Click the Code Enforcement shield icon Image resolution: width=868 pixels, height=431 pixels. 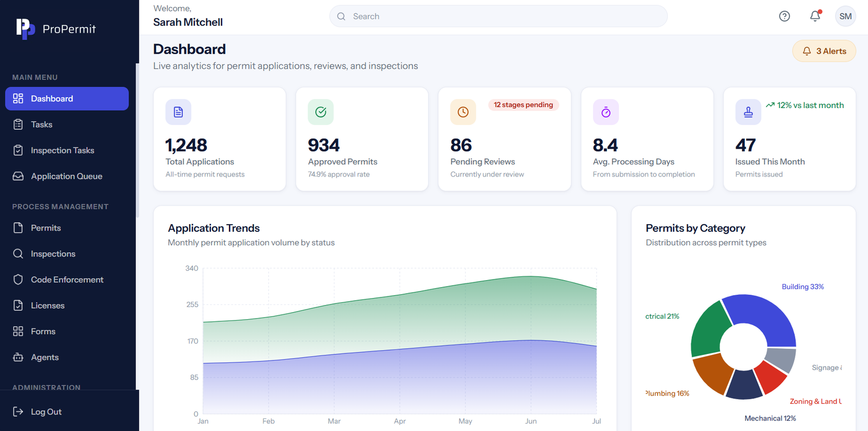click(x=18, y=280)
